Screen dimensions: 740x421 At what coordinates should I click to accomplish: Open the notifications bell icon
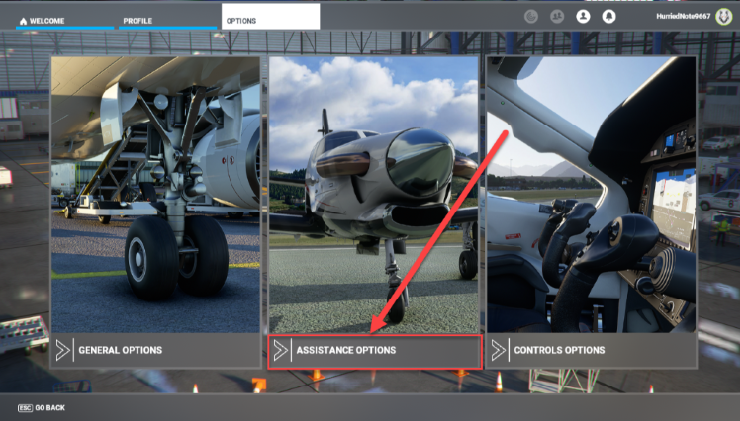(x=609, y=17)
